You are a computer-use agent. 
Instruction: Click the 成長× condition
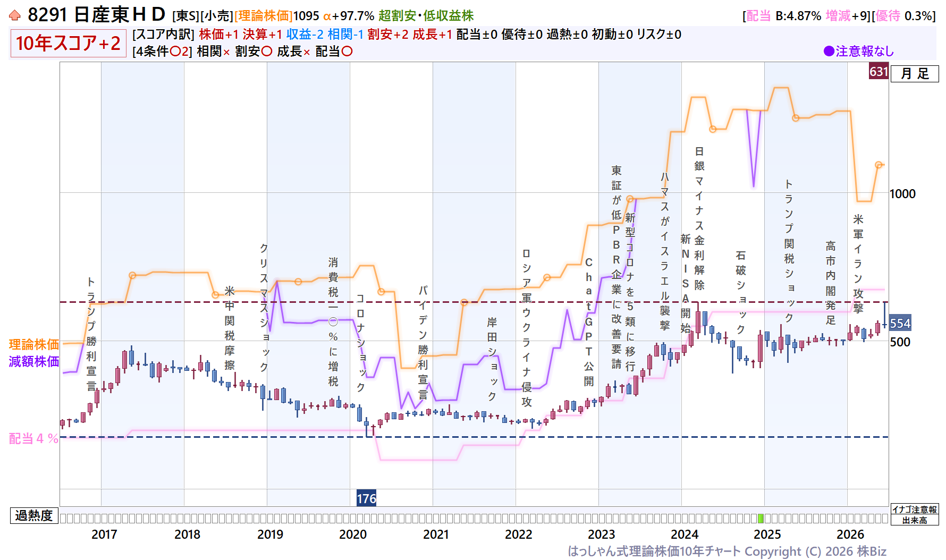coord(293,52)
